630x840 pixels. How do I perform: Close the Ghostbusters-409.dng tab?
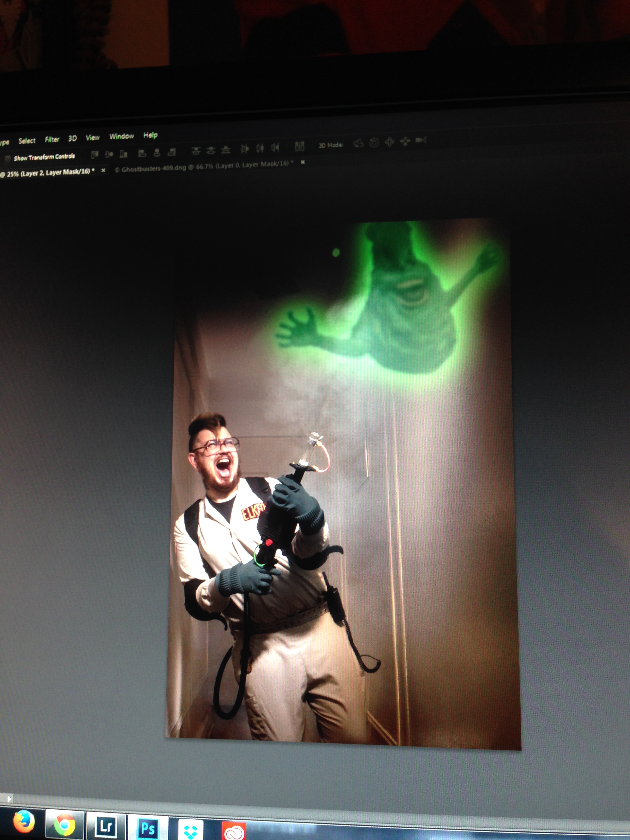[x=303, y=162]
